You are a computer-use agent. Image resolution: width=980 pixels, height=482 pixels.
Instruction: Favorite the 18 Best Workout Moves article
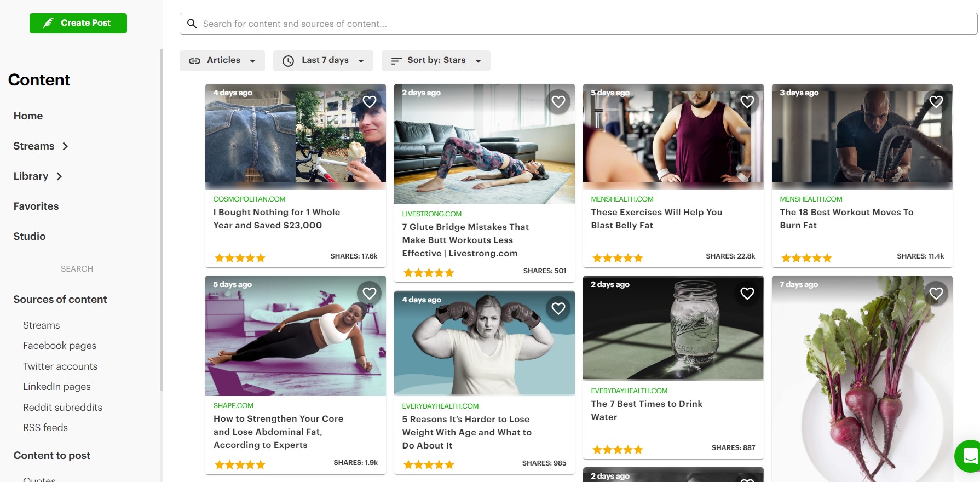tap(936, 101)
